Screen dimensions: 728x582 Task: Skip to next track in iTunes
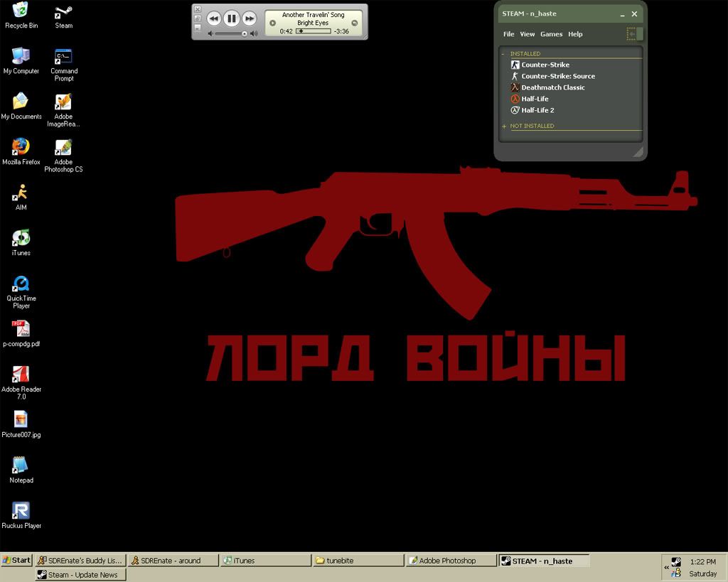pyautogui.click(x=249, y=18)
